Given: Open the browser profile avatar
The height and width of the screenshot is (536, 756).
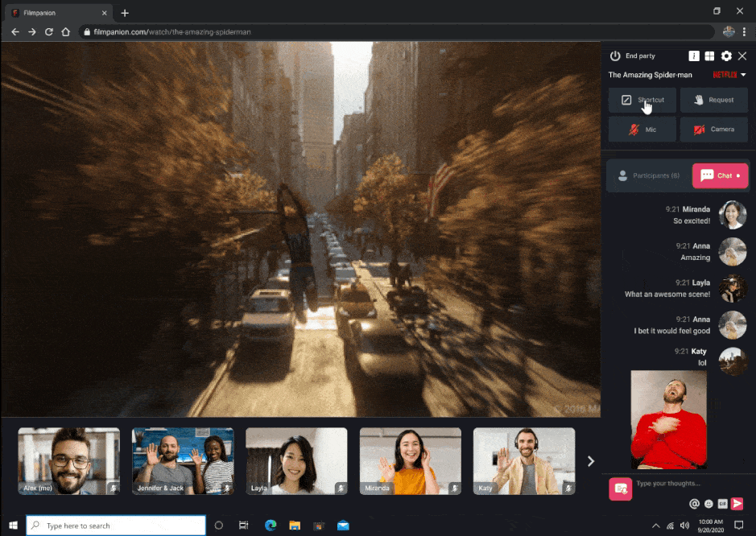Looking at the screenshot, I should point(729,32).
